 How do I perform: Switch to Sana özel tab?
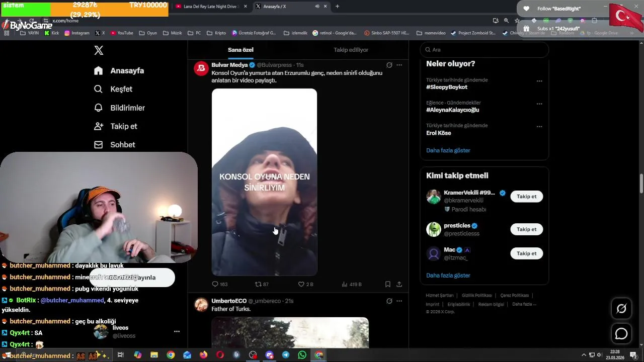[x=240, y=50]
